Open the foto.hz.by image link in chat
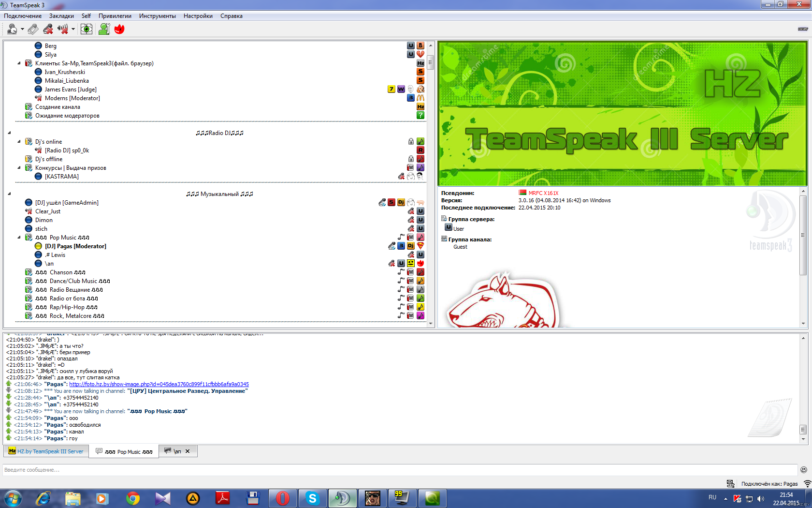 [159, 384]
